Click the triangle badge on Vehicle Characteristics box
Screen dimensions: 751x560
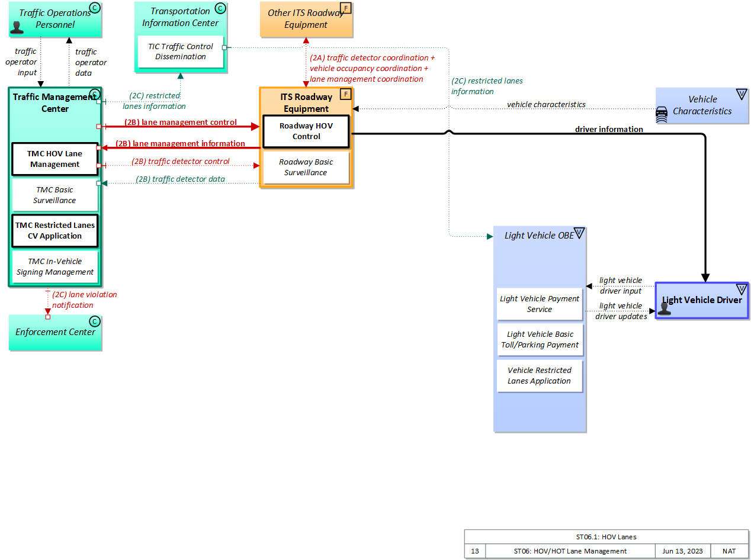741,94
